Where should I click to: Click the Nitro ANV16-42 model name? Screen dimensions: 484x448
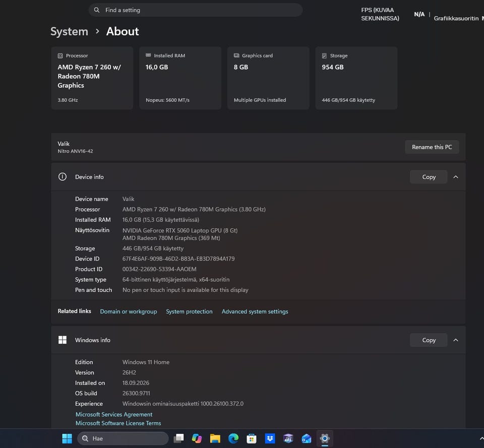(75, 151)
